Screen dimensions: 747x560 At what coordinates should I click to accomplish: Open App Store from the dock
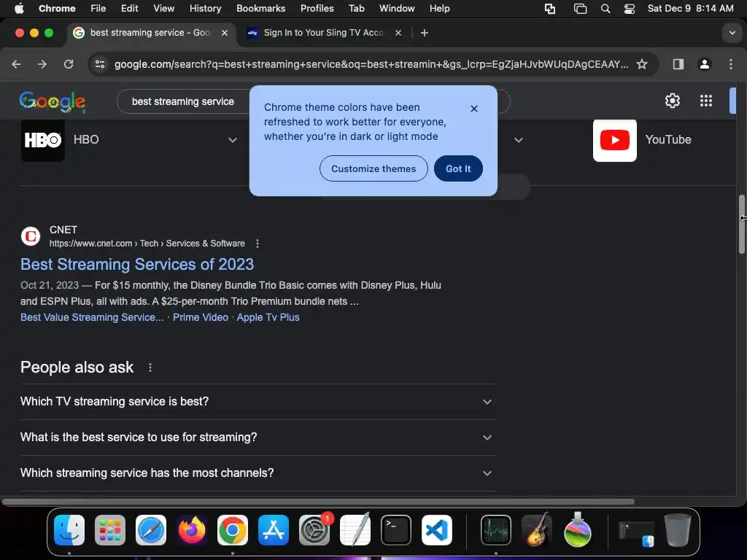(x=274, y=530)
